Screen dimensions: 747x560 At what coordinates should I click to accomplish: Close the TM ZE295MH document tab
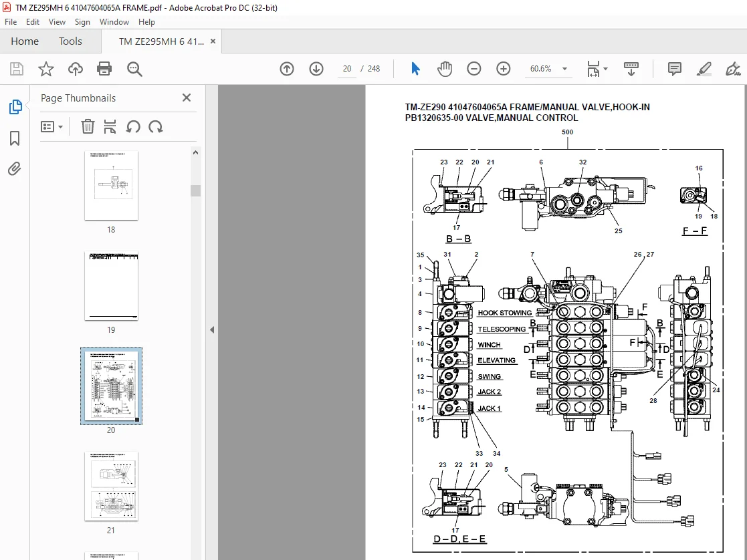coord(213,41)
